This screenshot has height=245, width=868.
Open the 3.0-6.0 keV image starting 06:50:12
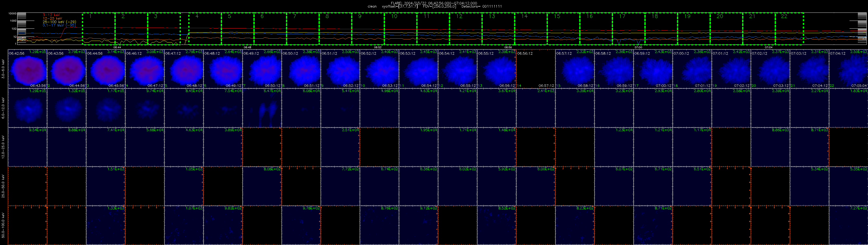pos(301,69)
